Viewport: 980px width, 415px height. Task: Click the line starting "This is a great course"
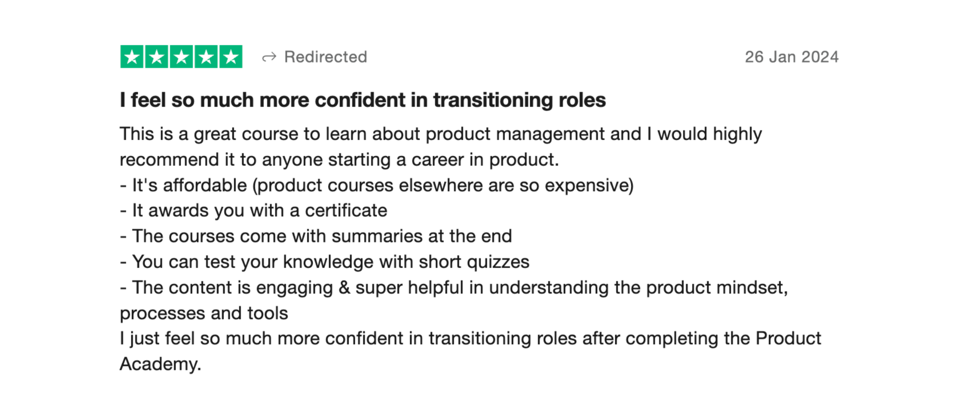point(440,134)
